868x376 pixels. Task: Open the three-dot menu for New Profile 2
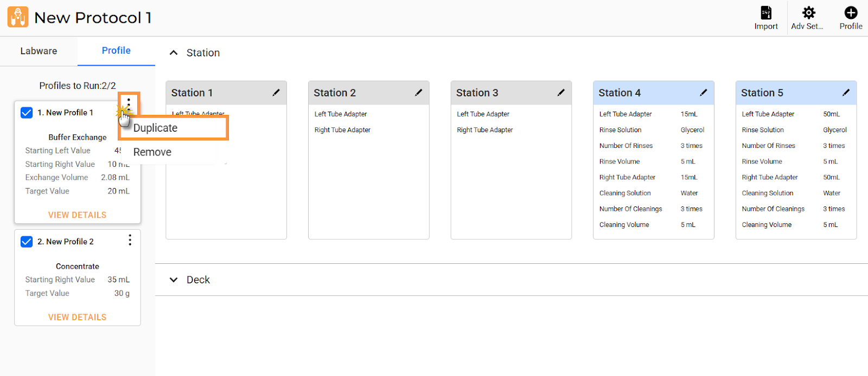click(x=130, y=240)
